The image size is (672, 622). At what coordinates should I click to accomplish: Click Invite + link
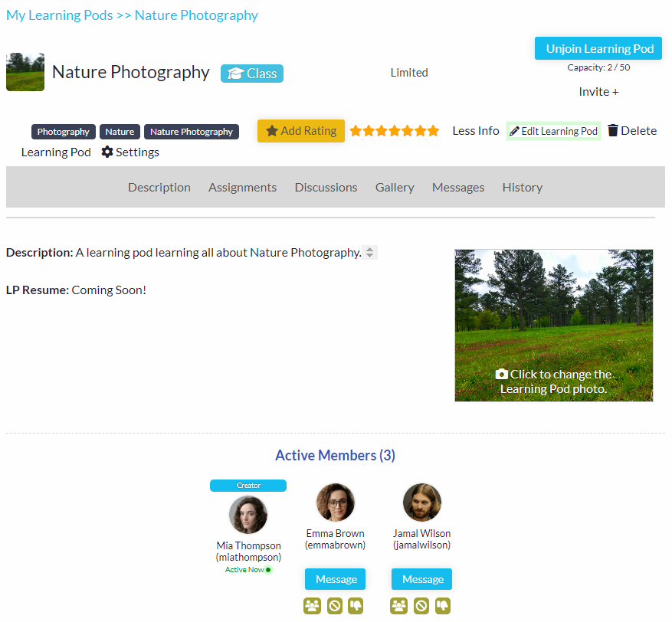click(x=598, y=92)
